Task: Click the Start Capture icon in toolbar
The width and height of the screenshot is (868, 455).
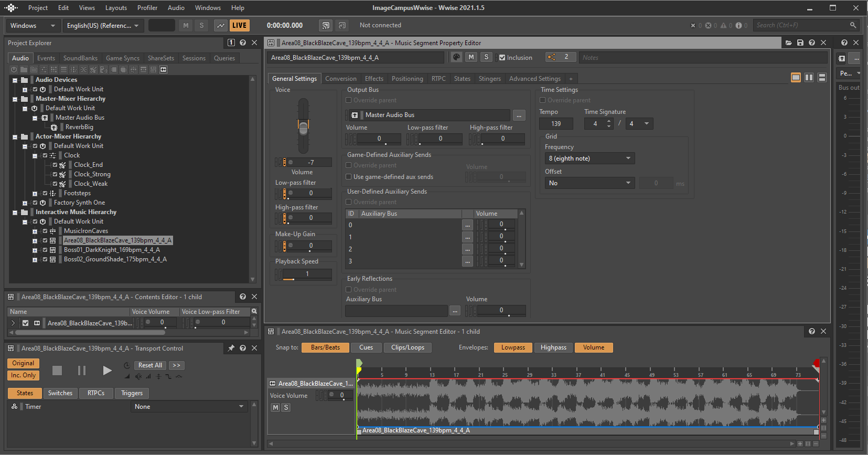Action: (x=221, y=25)
